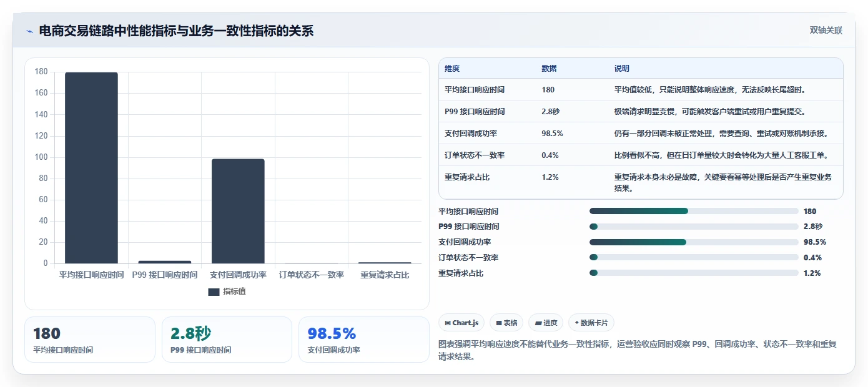The image size is (868, 387).
Task: Click the 平均接口响应时间 label beside the progress bars
Action: (469, 212)
